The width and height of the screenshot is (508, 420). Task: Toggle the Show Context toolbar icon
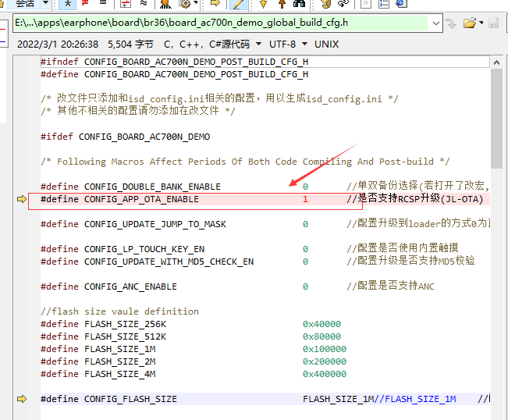[x=126, y=4]
